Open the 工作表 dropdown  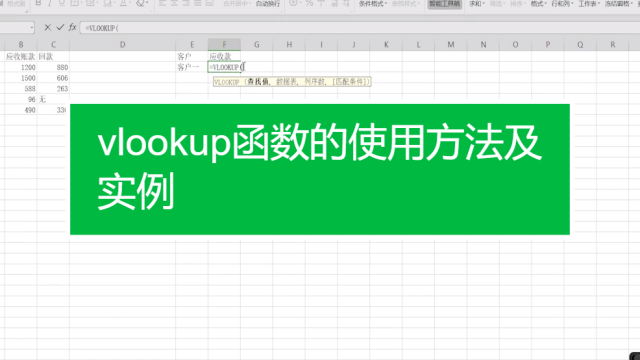pyautogui.click(x=589, y=3)
